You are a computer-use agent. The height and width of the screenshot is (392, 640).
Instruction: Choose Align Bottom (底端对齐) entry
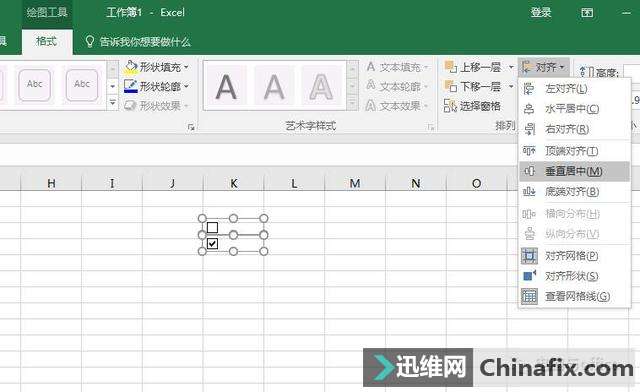tap(574, 192)
